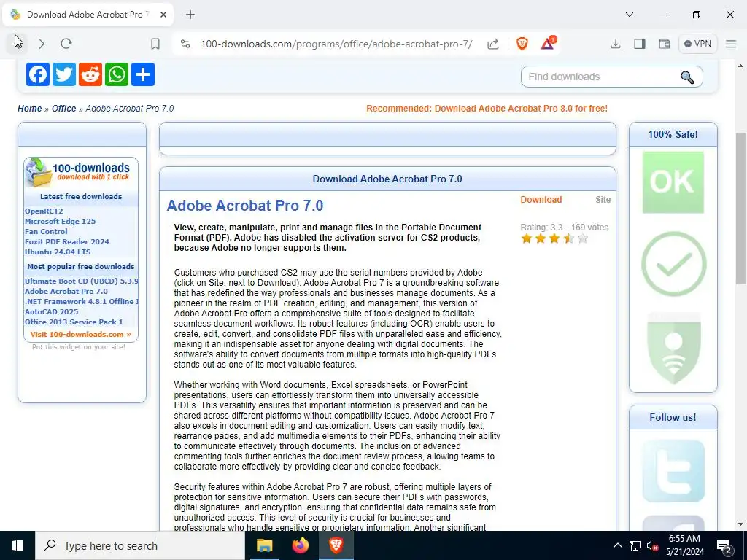Image resolution: width=747 pixels, height=560 pixels.
Task: Open AutoCAD 2025 download link
Action: pyautogui.click(x=52, y=312)
